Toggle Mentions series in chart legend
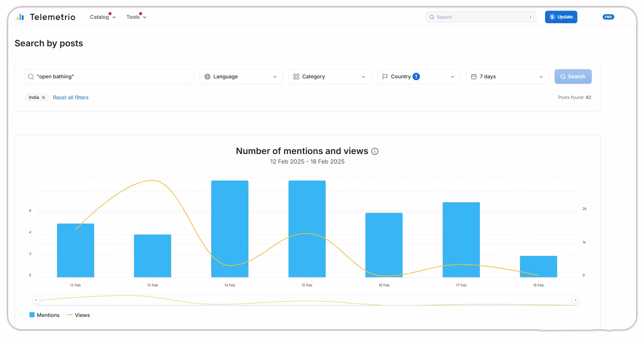The width and height of the screenshot is (644, 339). point(45,315)
